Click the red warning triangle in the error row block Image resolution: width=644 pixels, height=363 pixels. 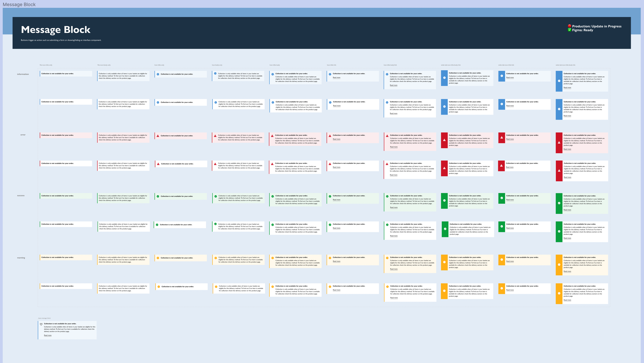click(158, 135)
